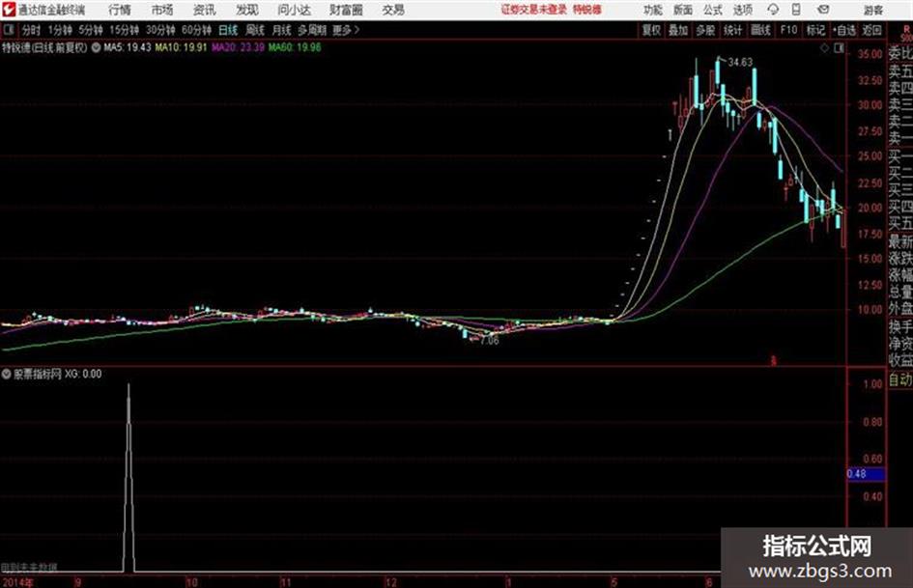
Task: Click the 多股 multi-stock toolbar button
Action: point(705,30)
